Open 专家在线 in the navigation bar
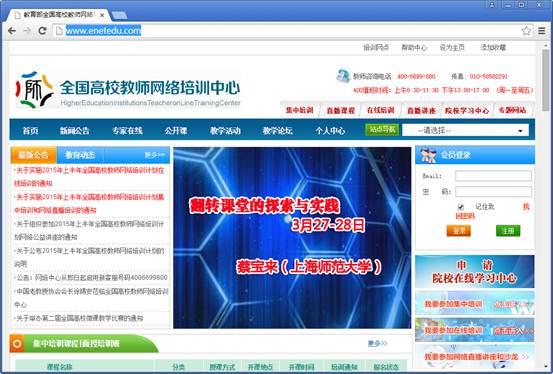 tap(127, 131)
